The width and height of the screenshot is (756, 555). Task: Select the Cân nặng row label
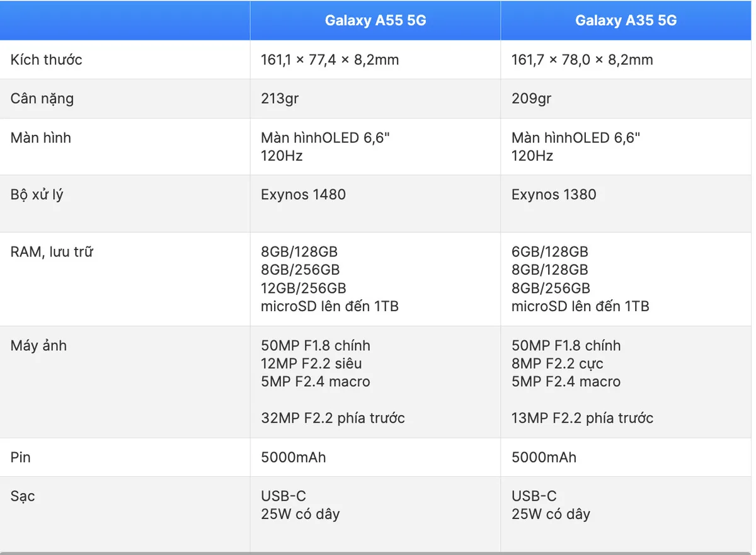(x=42, y=99)
